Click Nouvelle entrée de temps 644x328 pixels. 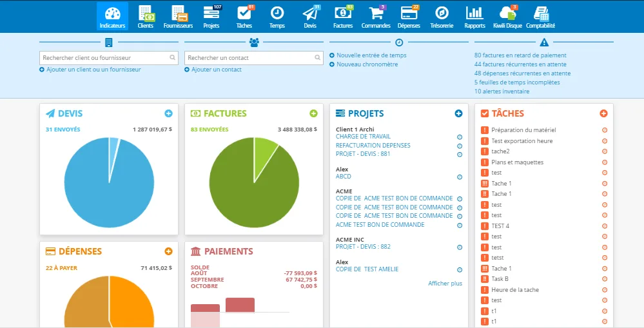[x=371, y=55]
